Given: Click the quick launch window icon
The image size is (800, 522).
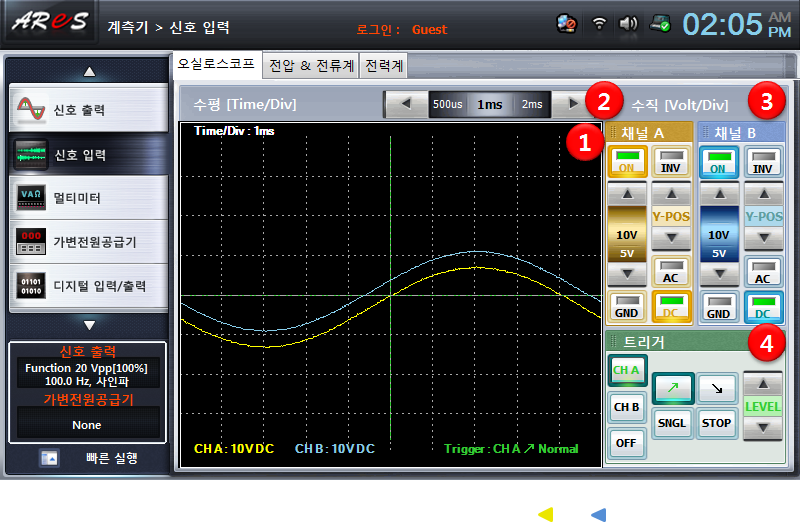Looking at the screenshot, I should (x=49, y=458).
